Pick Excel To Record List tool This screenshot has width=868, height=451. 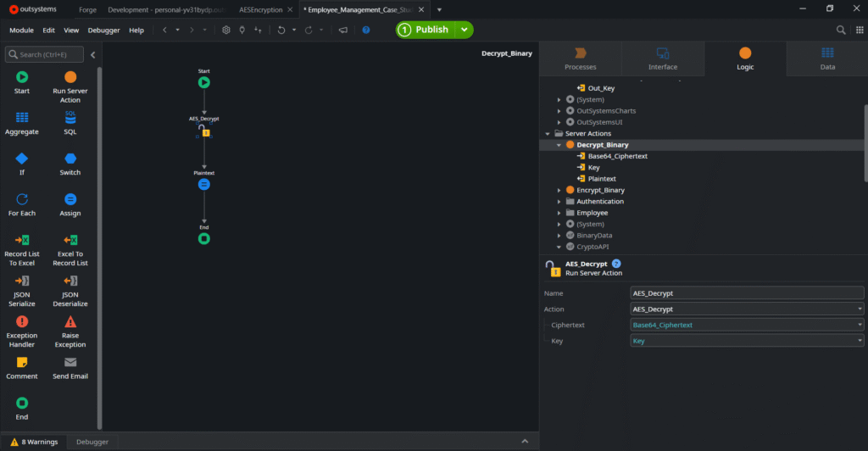click(x=70, y=250)
